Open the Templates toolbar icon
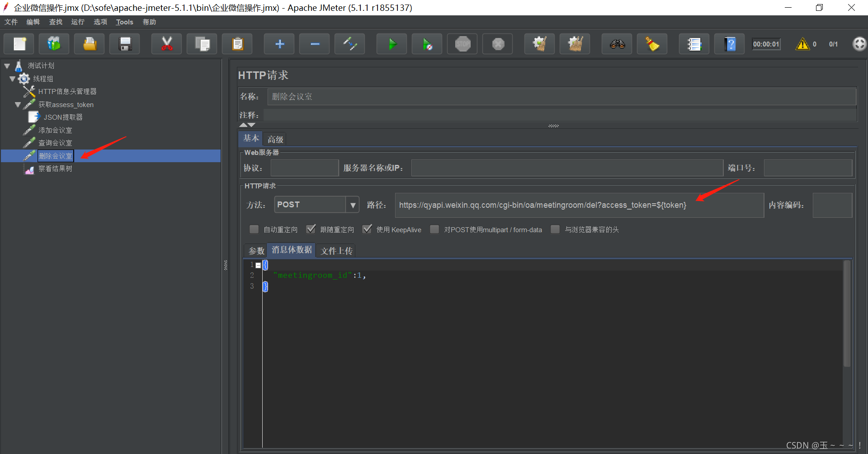 (54, 44)
